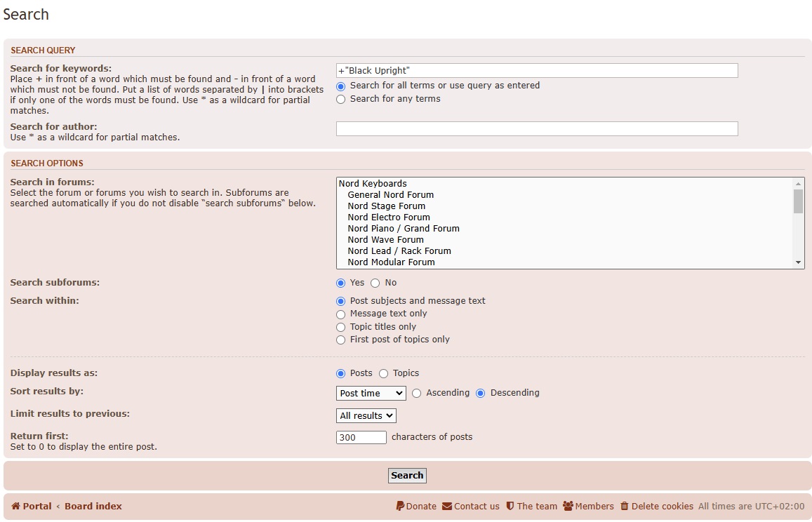Click the Portal home icon

click(15, 507)
